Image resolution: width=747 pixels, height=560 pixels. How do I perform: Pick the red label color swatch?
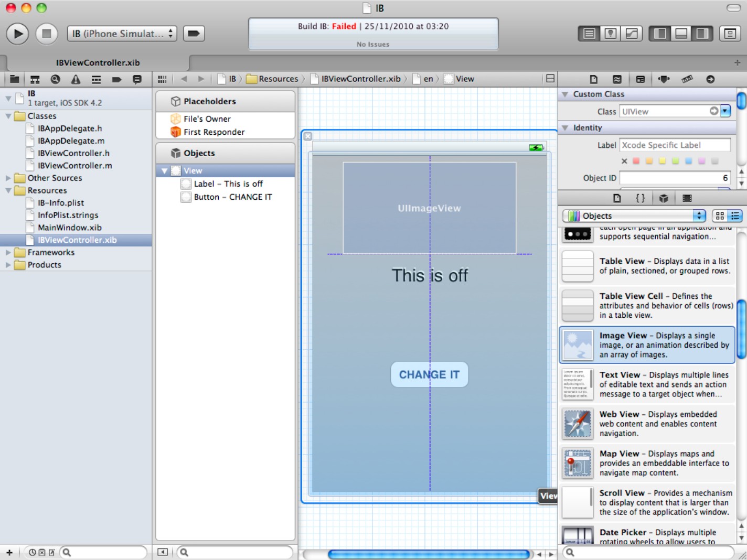[636, 161]
